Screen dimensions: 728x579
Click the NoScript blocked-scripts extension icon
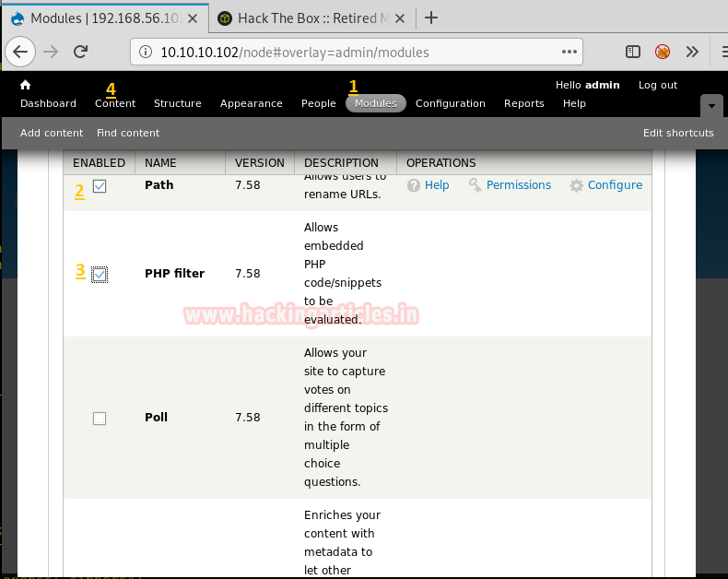tap(663, 52)
